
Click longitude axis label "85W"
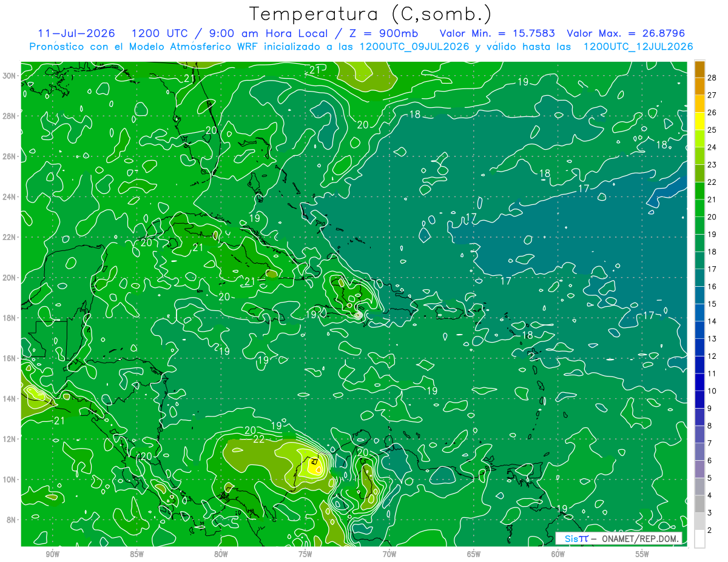click(x=136, y=554)
